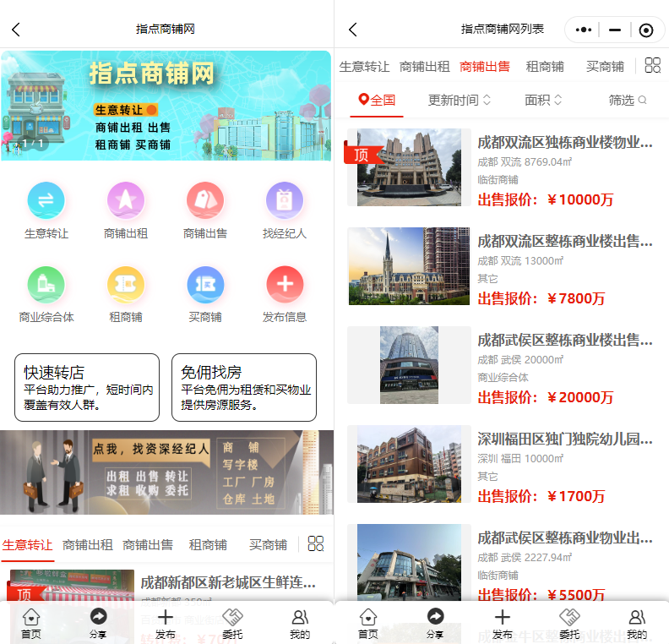Open the 筛选 filter search

(x=627, y=100)
